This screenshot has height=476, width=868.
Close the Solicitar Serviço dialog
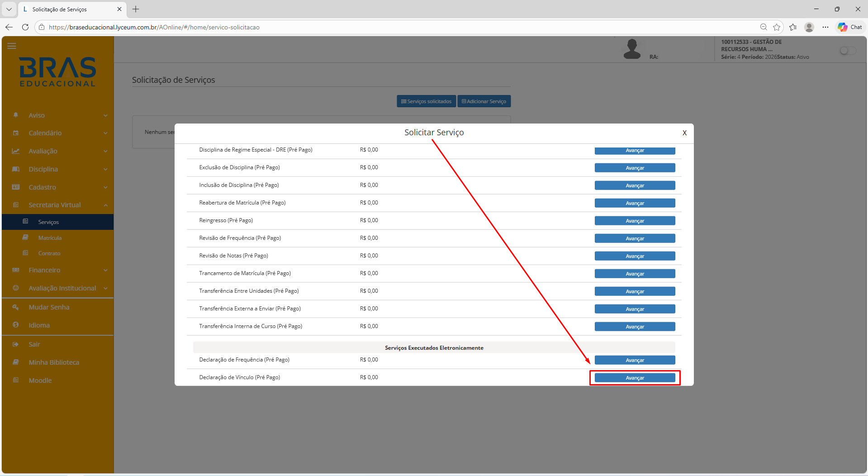pyautogui.click(x=684, y=133)
